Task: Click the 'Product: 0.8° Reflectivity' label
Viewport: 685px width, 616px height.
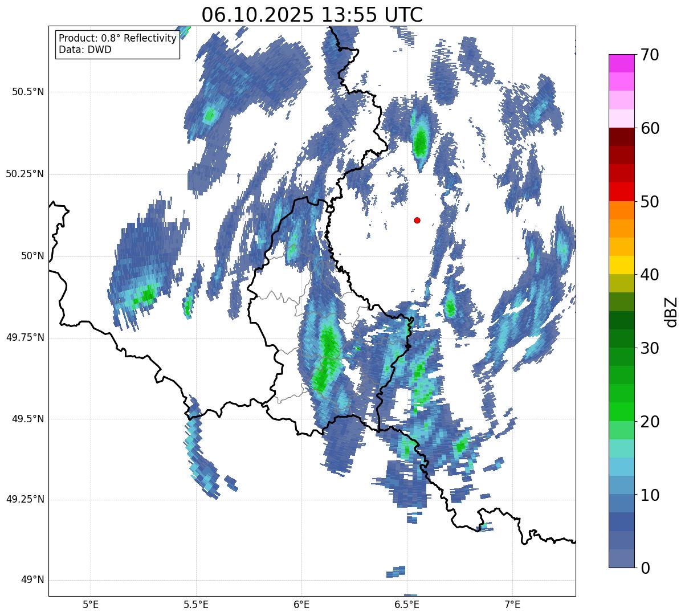Action: coord(118,38)
